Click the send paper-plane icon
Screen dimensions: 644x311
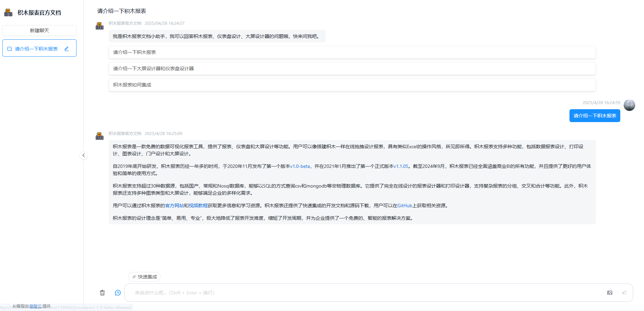point(624,293)
